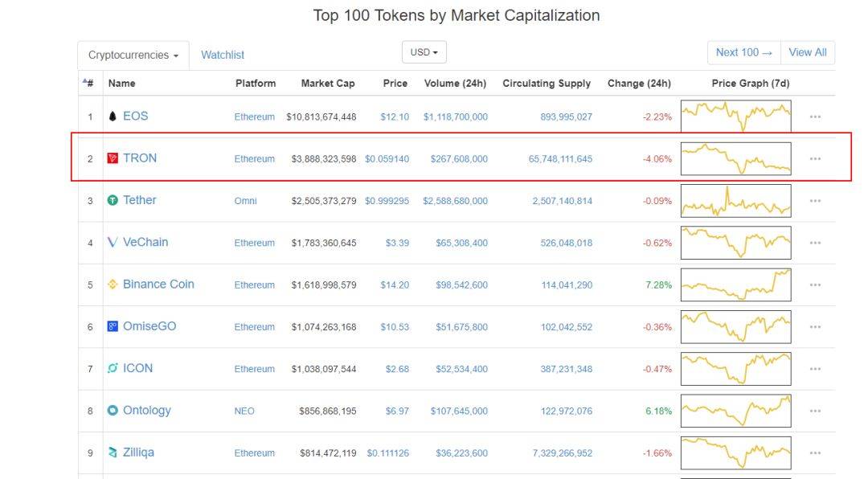868x479 pixels.
Task: Sort the table by rank number column
Action: (x=88, y=83)
